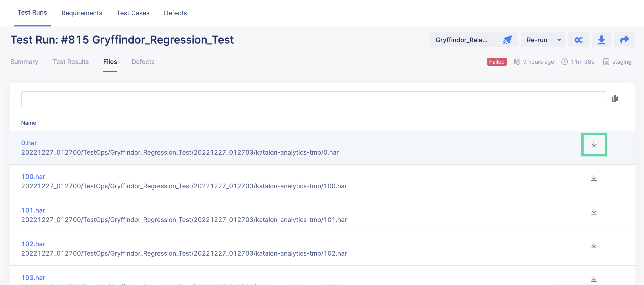This screenshot has height=285, width=644.
Task: Download the 0.har file
Action: (x=594, y=144)
